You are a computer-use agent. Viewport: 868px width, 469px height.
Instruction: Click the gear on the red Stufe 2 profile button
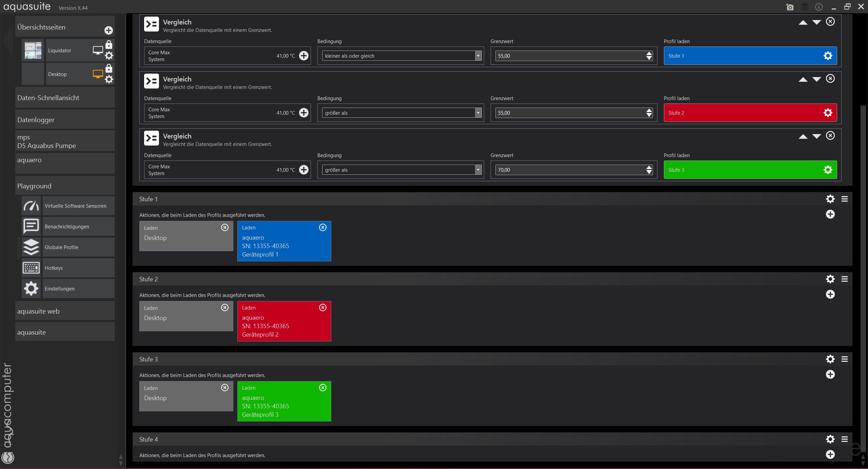pos(828,113)
